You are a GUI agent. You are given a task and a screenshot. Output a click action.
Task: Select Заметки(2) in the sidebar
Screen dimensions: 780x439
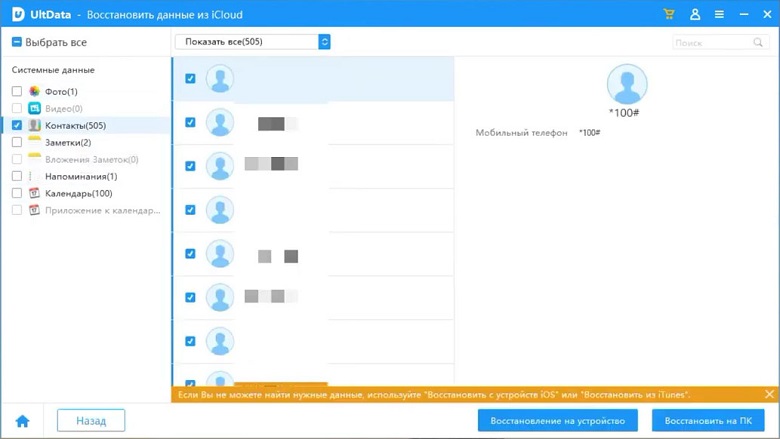(68, 142)
